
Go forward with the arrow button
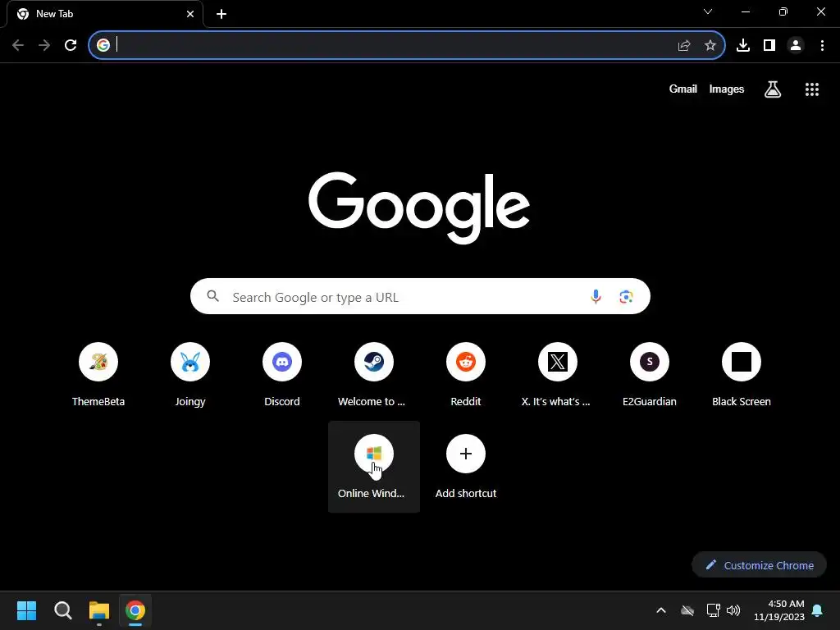pyautogui.click(x=44, y=45)
